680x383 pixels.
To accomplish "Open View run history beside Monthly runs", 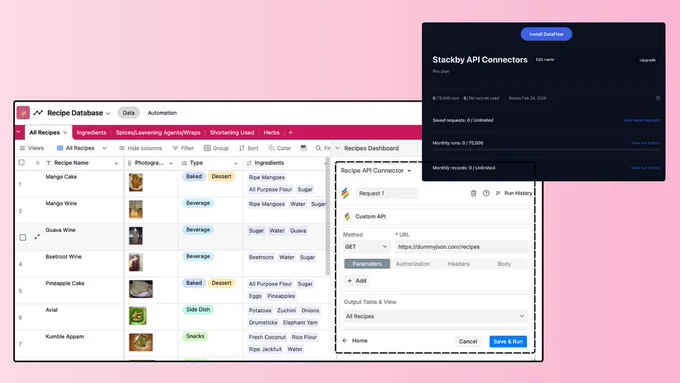I will tap(645, 143).
